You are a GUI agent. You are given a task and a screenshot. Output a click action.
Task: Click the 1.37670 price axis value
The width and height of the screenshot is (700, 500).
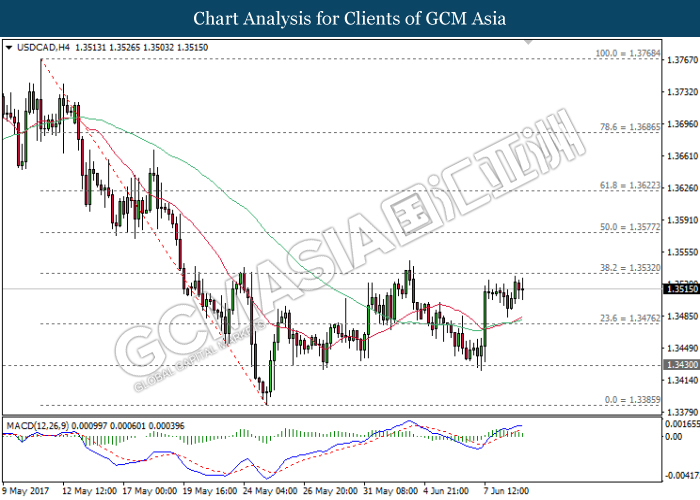682,60
